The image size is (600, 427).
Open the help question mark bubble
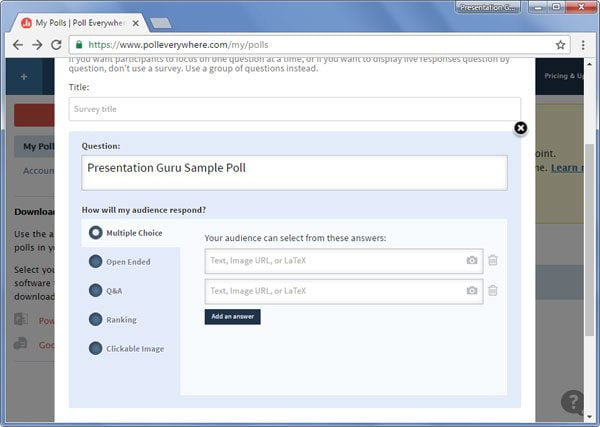click(x=572, y=401)
